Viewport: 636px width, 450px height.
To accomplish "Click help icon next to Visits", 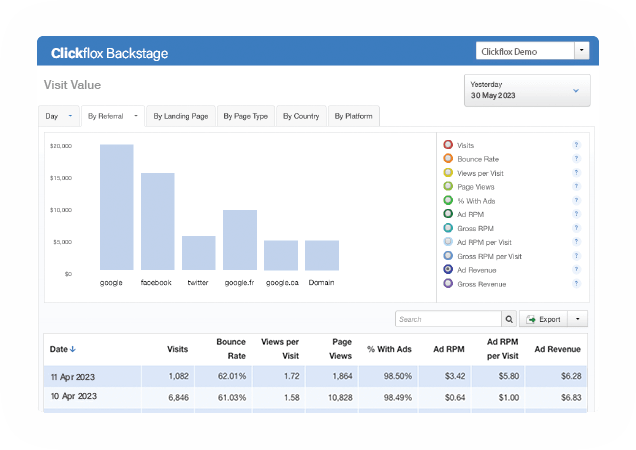I will pyautogui.click(x=576, y=145).
